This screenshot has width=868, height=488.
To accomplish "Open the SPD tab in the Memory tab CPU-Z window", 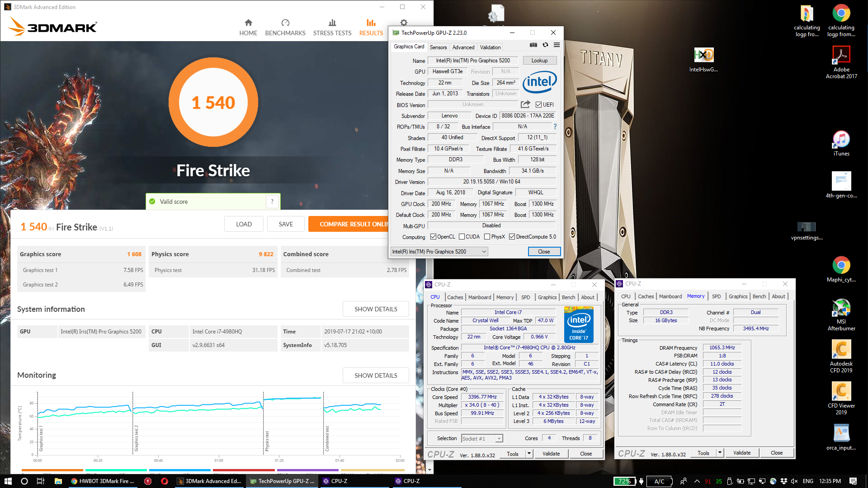I will click(716, 296).
